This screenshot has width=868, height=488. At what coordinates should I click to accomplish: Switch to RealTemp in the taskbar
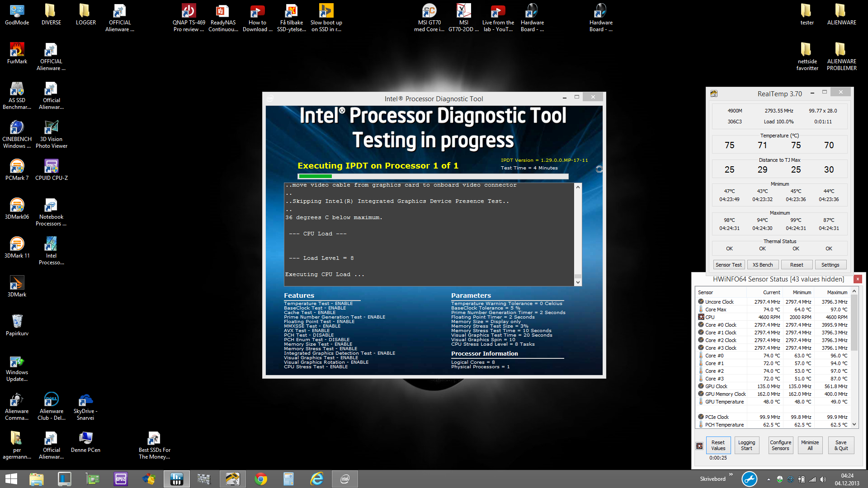tap(233, 479)
